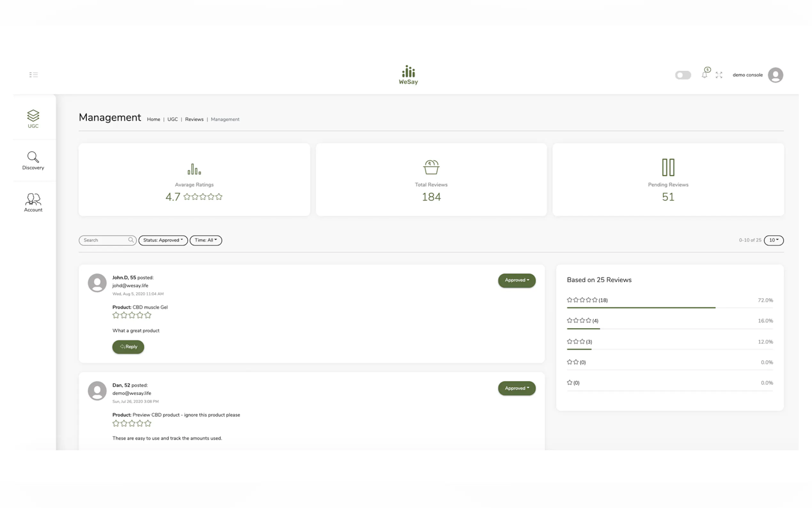812x508 pixels.
Task: Open the page-size 10 dropdown
Action: point(773,240)
